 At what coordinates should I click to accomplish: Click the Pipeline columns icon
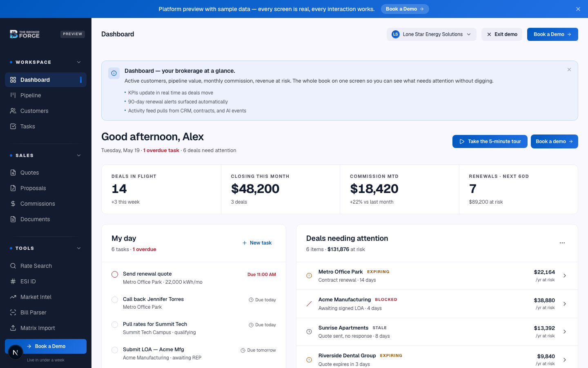pos(13,95)
